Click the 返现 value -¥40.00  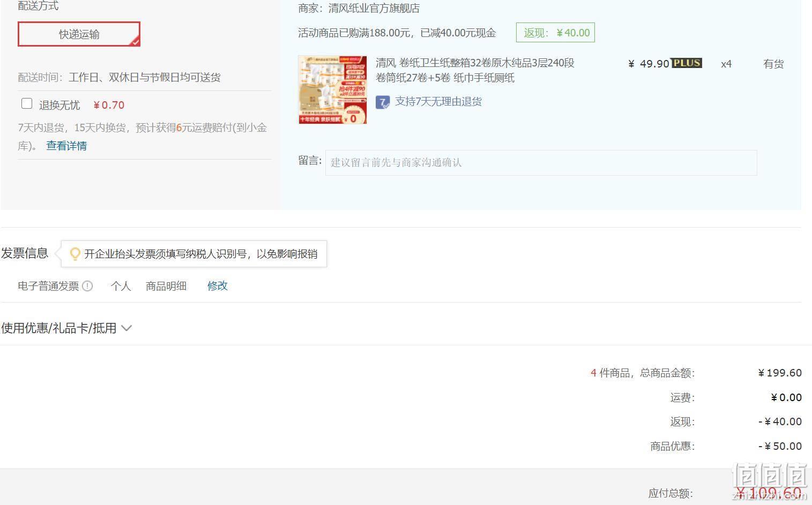(780, 421)
